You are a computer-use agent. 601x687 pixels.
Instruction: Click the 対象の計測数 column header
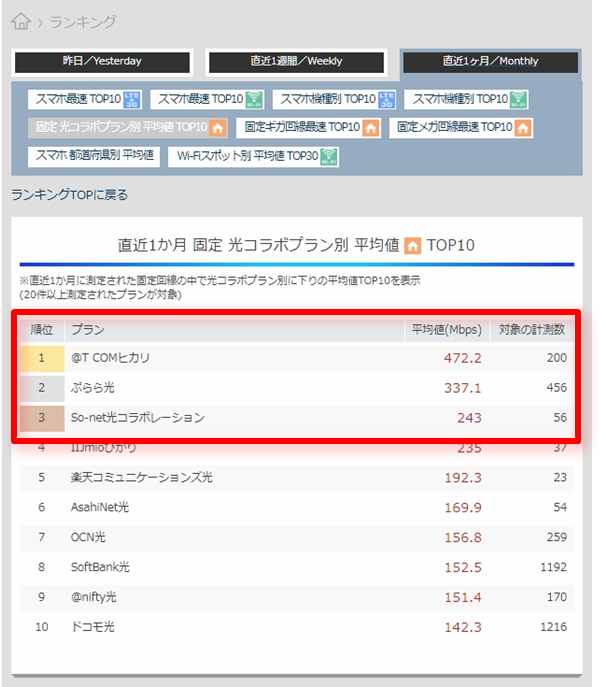coord(532,329)
